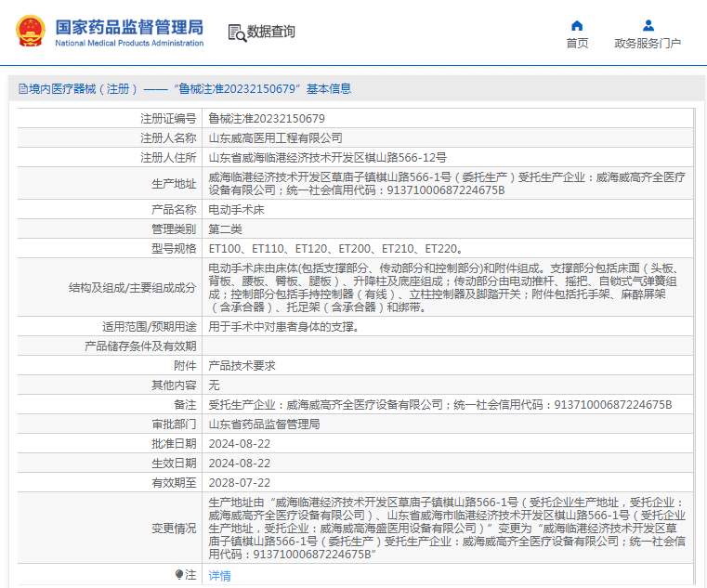This screenshot has height=588, width=707.
Task: Click 其他内容 label
Action: 174,385
